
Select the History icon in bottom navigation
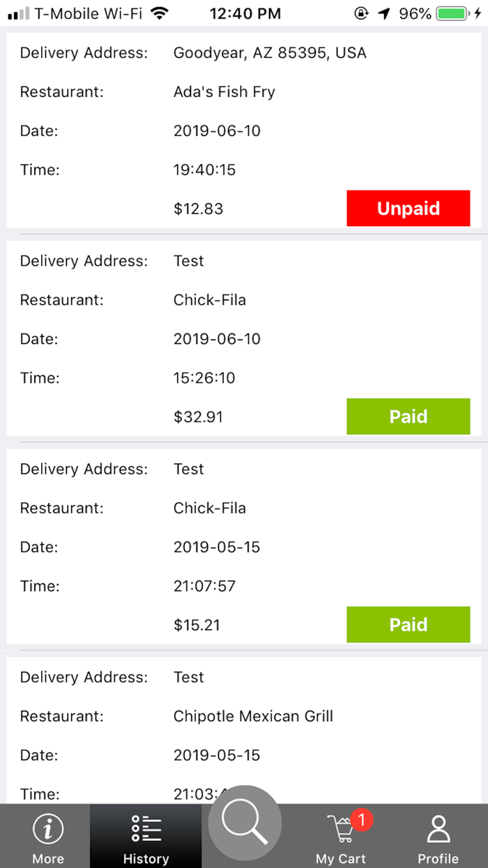[x=145, y=825]
